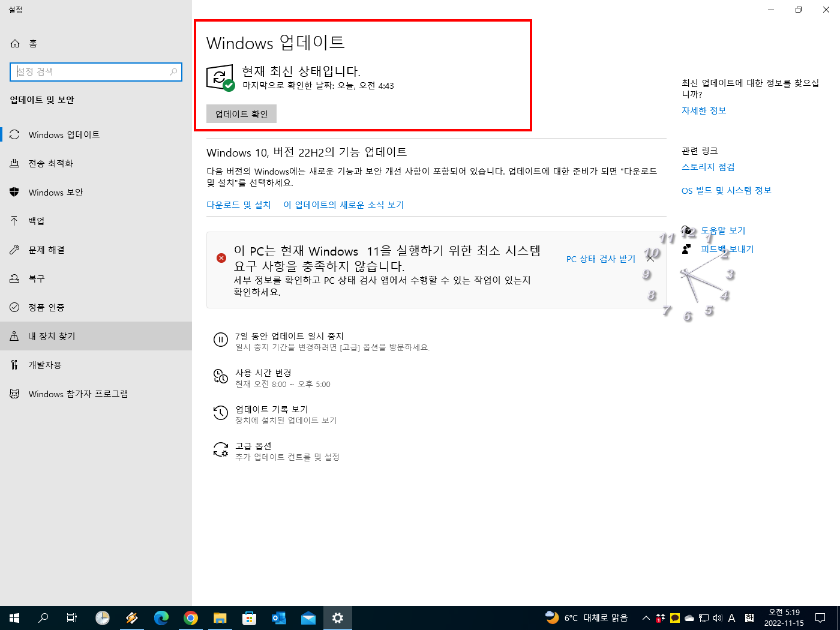Screen dimensions: 840x630
Task: Open 개발자용 settings
Action: (96, 365)
